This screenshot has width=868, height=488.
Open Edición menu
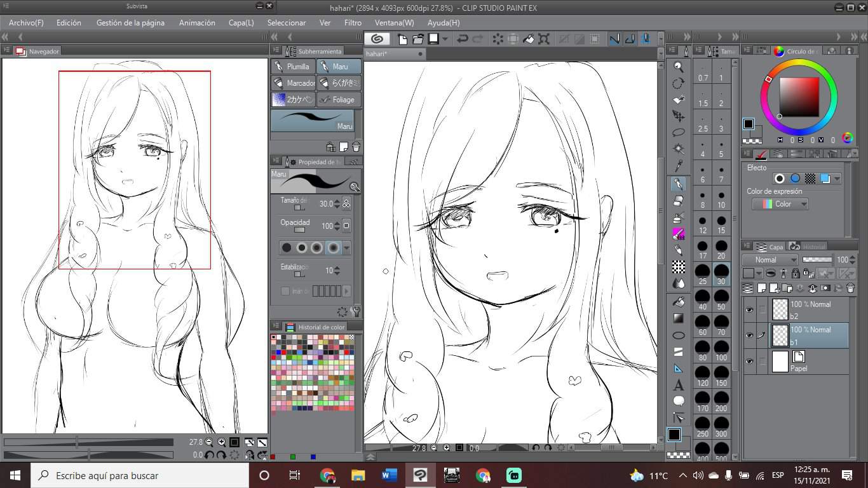pyautogui.click(x=69, y=22)
